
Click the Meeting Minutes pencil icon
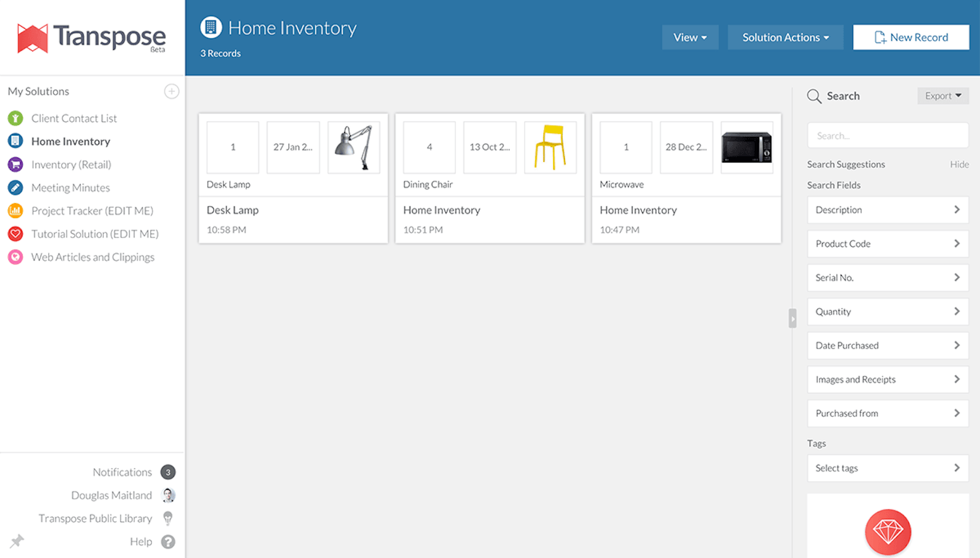(16, 187)
